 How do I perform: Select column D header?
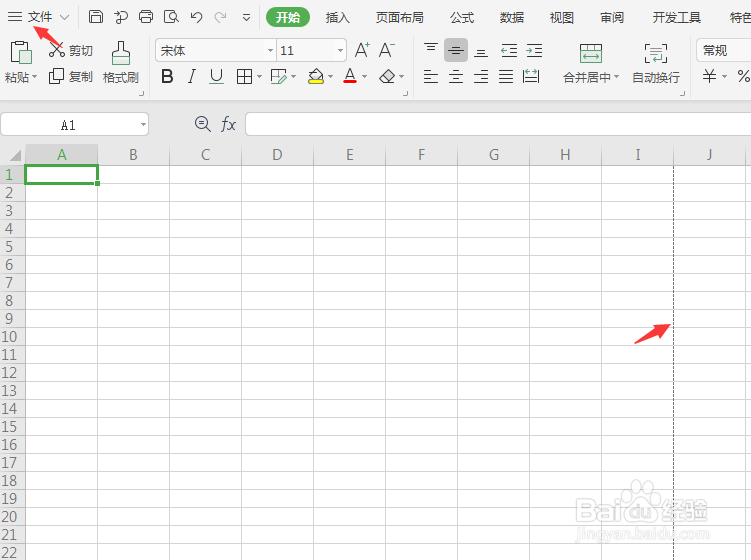277,155
